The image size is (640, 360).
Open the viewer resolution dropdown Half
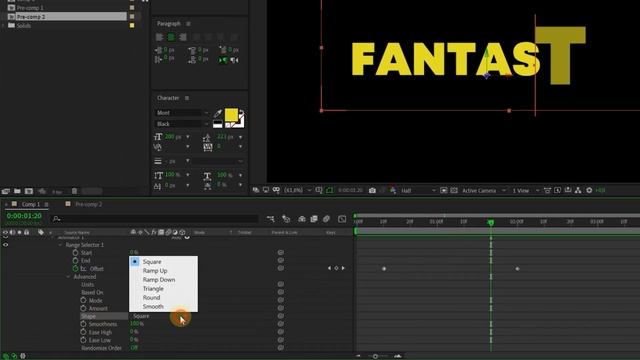coord(418,191)
